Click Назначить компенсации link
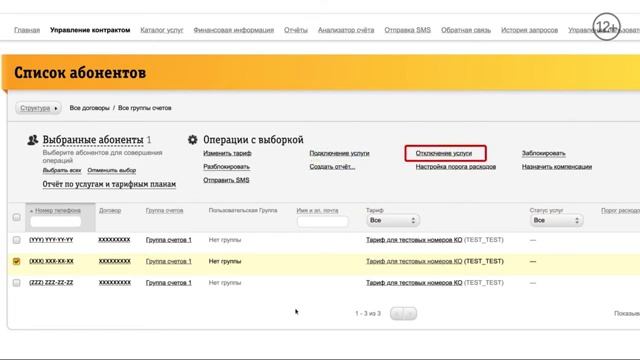This screenshot has height=360, width=640. [x=557, y=167]
